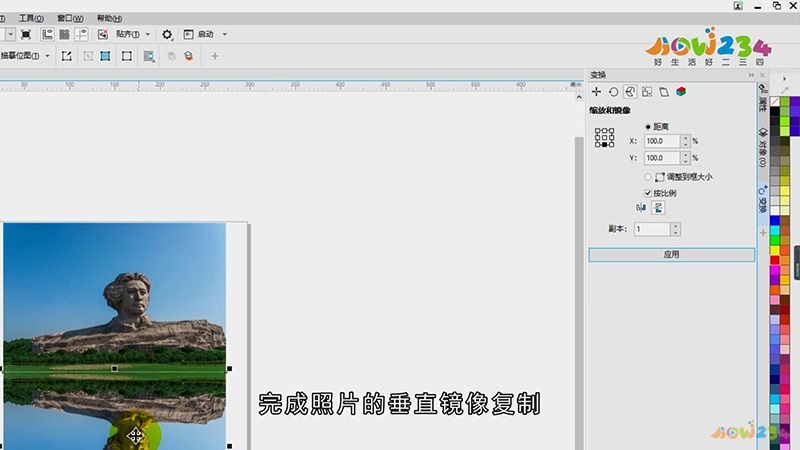Click the anchor point reference grid
This screenshot has height=450, width=800.
(x=605, y=138)
